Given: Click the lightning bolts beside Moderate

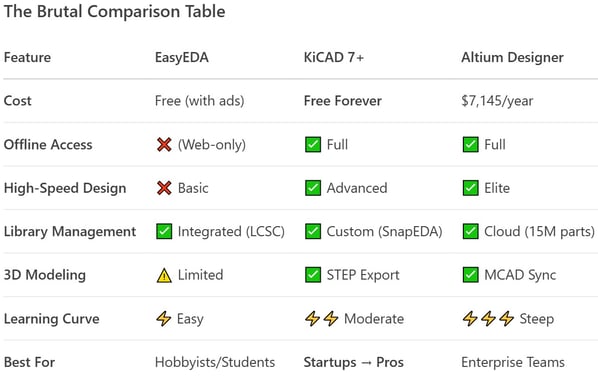Looking at the screenshot, I should 322,319.
